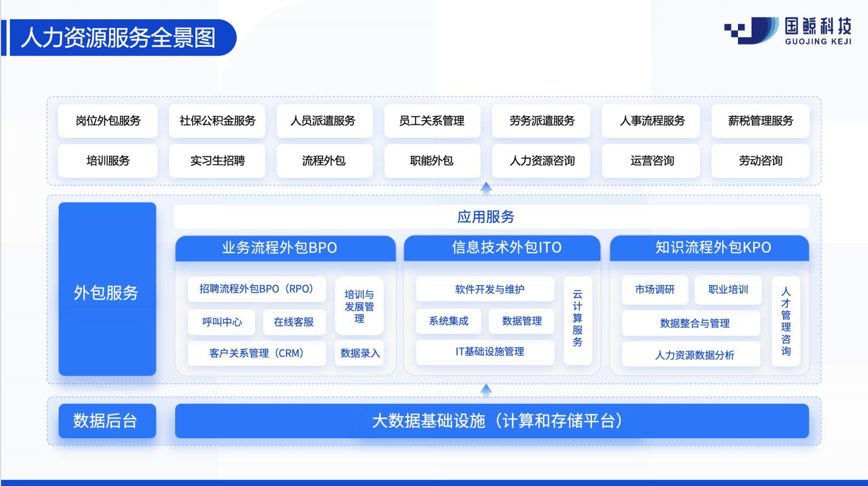Click the vertical 人才管理咨询 box
Viewport: 868px width, 486px height.
786,321
